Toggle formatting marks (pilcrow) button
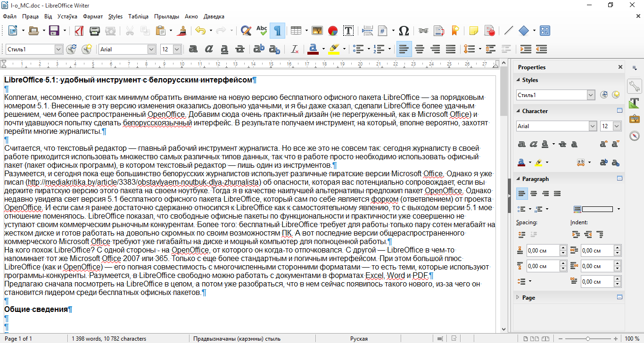This screenshot has width=644, height=343. (x=278, y=31)
